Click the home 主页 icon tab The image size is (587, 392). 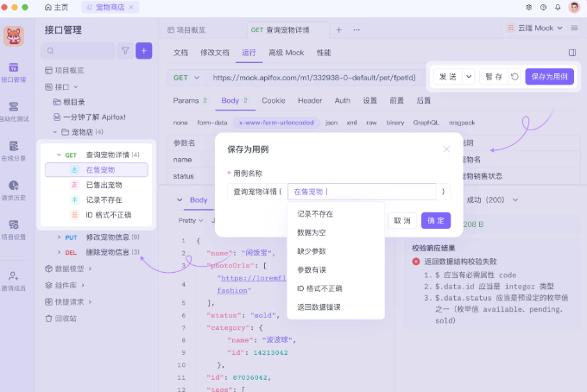coord(56,7)
